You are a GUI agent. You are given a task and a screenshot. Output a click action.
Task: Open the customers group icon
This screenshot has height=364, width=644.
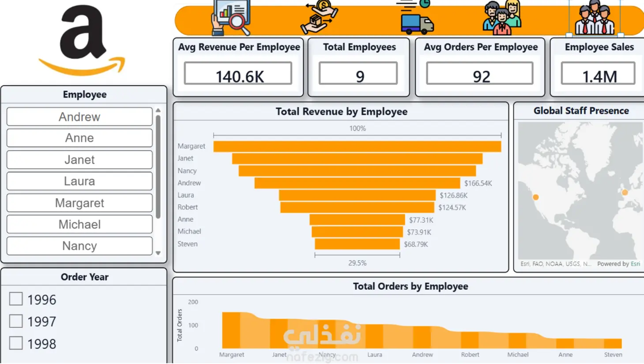(502, 18)
